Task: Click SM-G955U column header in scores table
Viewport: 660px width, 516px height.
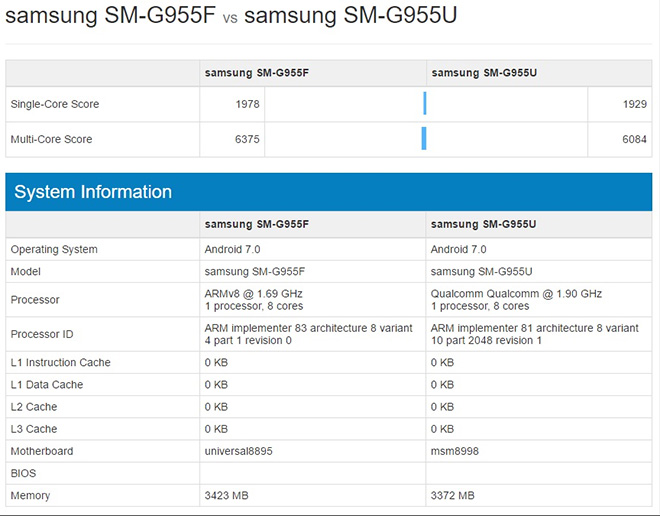Action: (x=484, y=73)
